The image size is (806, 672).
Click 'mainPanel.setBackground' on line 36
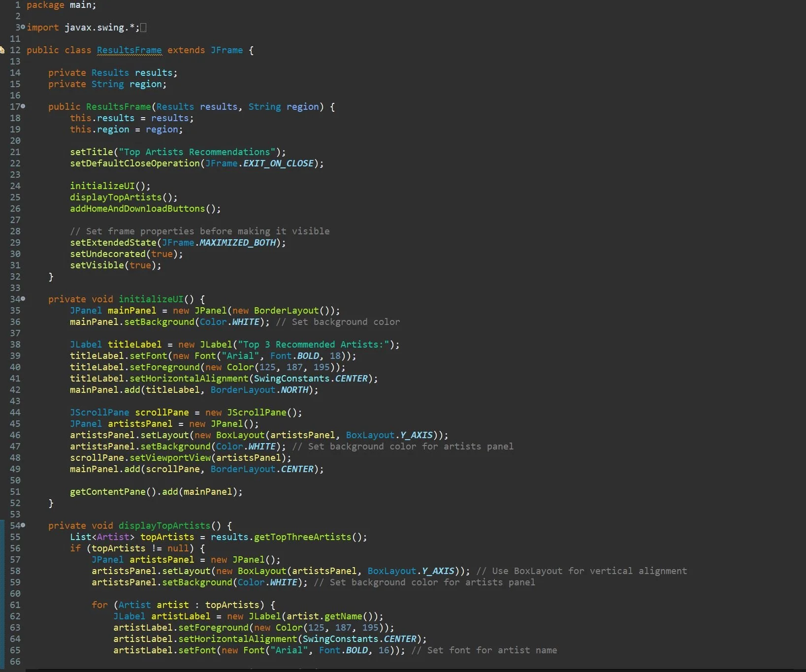click(x=132, y=322)
